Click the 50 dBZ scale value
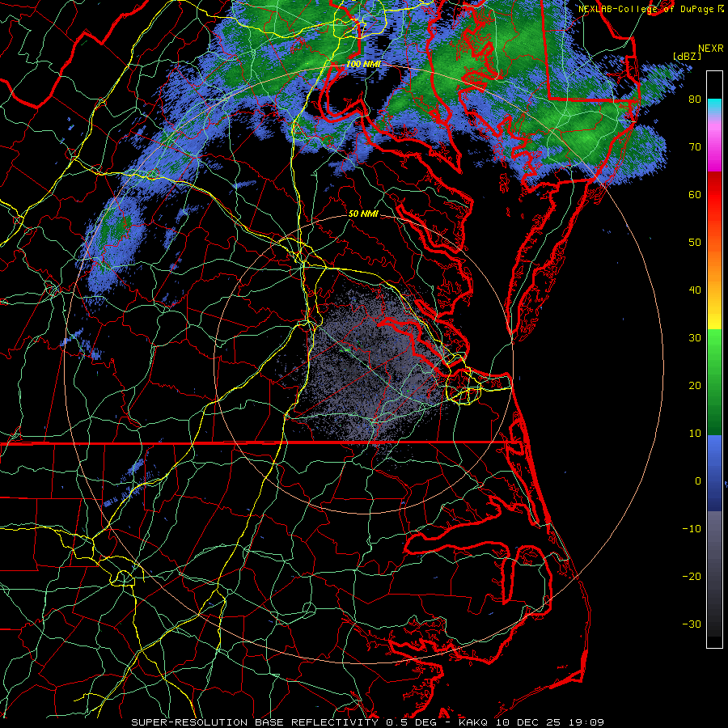The width and height of the screenshot is (728, 728). tap(695, 243)
